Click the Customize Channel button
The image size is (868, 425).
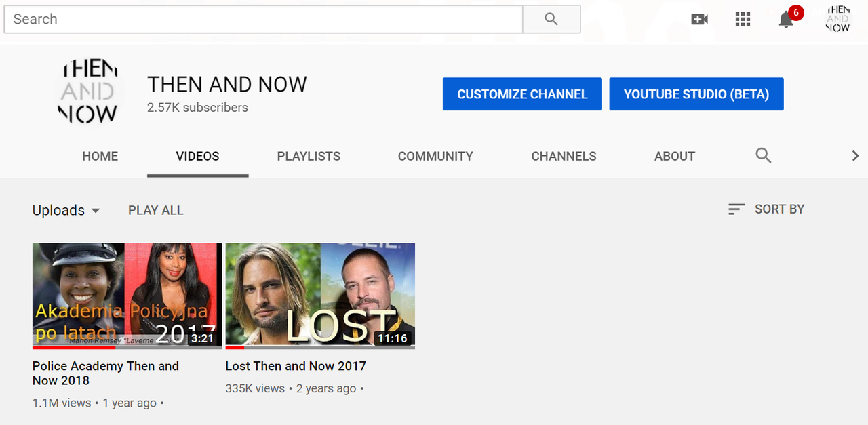click(522, 94)
